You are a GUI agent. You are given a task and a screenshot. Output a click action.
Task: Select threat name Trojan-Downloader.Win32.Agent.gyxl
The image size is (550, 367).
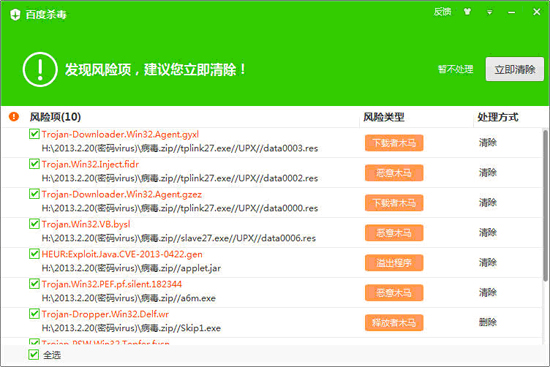click(x=120, y=134)
